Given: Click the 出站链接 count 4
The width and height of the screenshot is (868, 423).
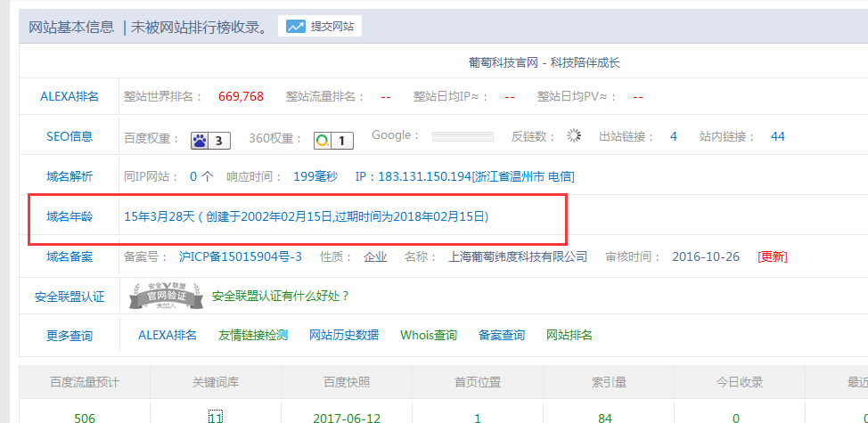Looking at the screenshot, I should pos(673,136).
